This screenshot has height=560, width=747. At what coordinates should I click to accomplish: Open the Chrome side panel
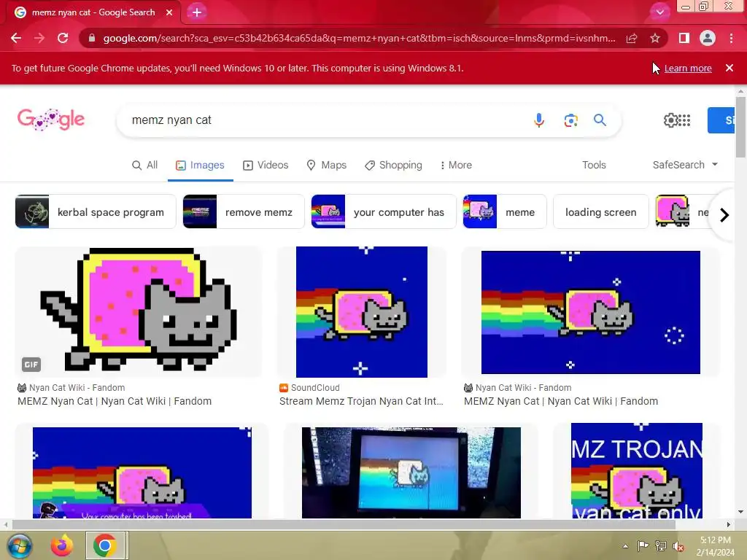coord(684,38)
